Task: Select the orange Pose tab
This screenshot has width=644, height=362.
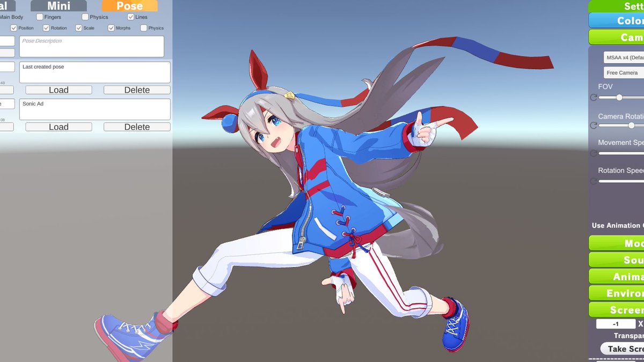Action: (x=129, y=6)
